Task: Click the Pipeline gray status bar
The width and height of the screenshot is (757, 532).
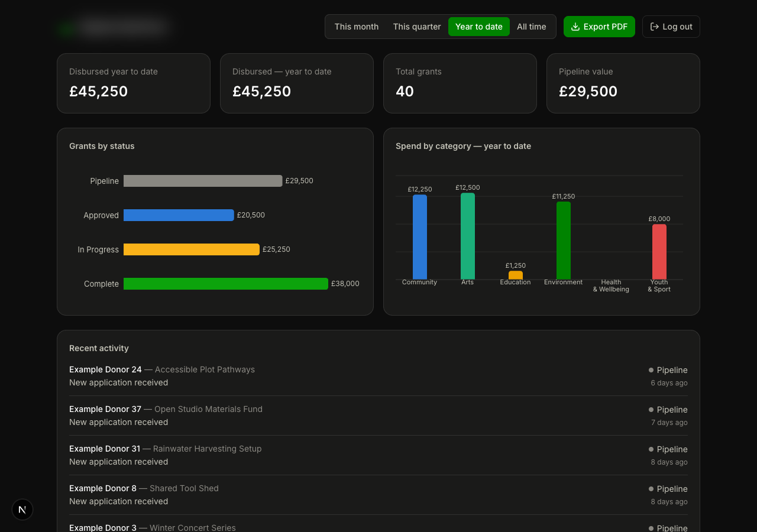Action: pyautogui.click(x=203, y=181)
